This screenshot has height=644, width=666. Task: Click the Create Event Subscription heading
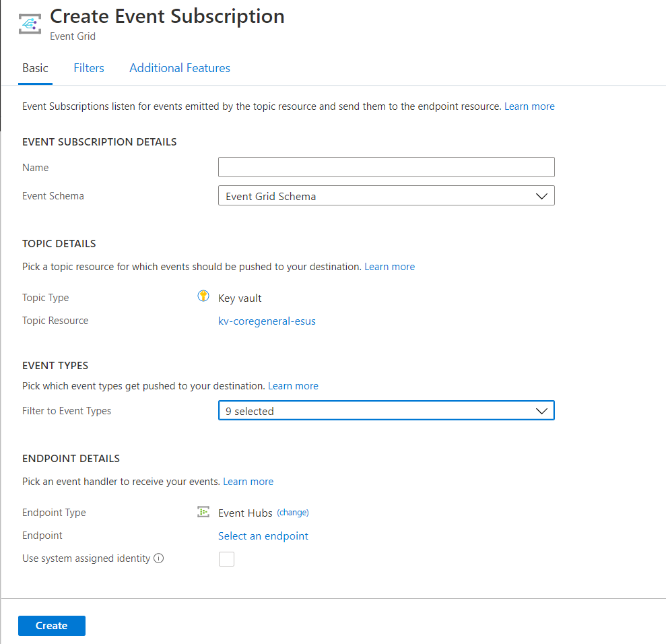[x=168, y=17]
